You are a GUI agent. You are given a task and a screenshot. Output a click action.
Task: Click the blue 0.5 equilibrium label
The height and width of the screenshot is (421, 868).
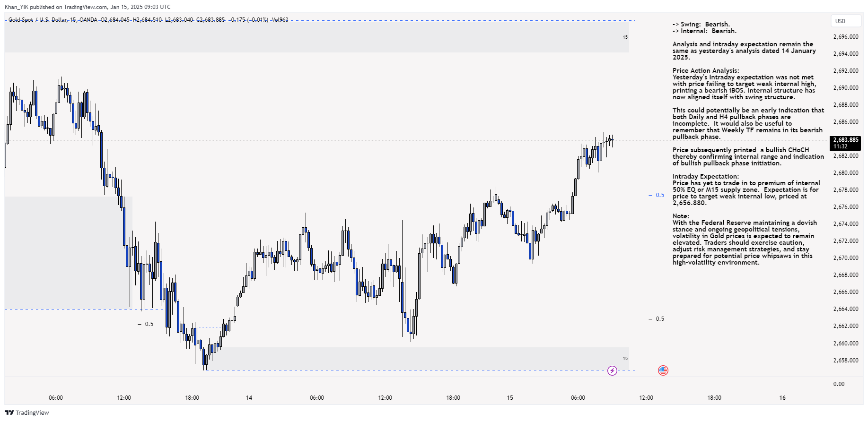[660, 195]
